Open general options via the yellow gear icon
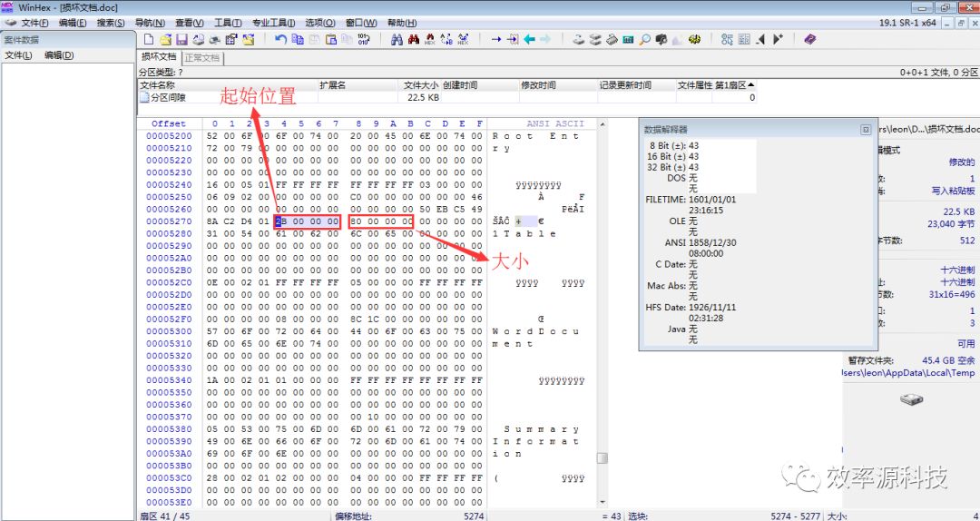 tap(694, 39)
